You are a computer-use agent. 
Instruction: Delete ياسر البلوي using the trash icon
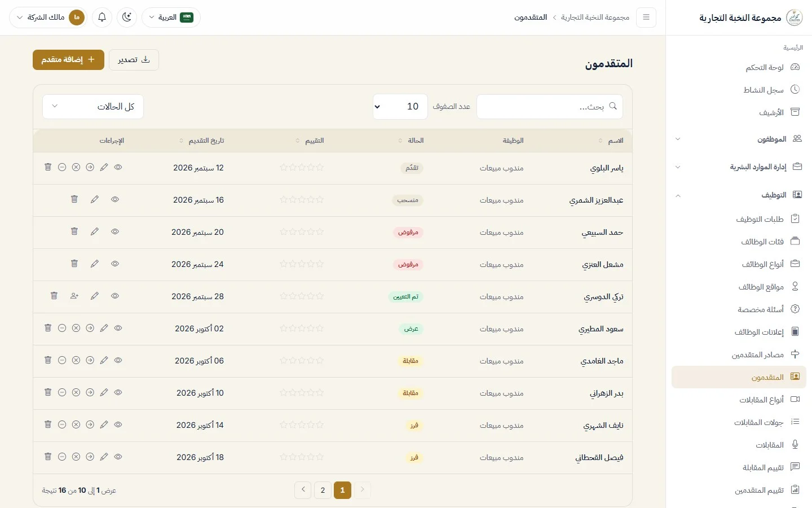(x=48, y=167)
